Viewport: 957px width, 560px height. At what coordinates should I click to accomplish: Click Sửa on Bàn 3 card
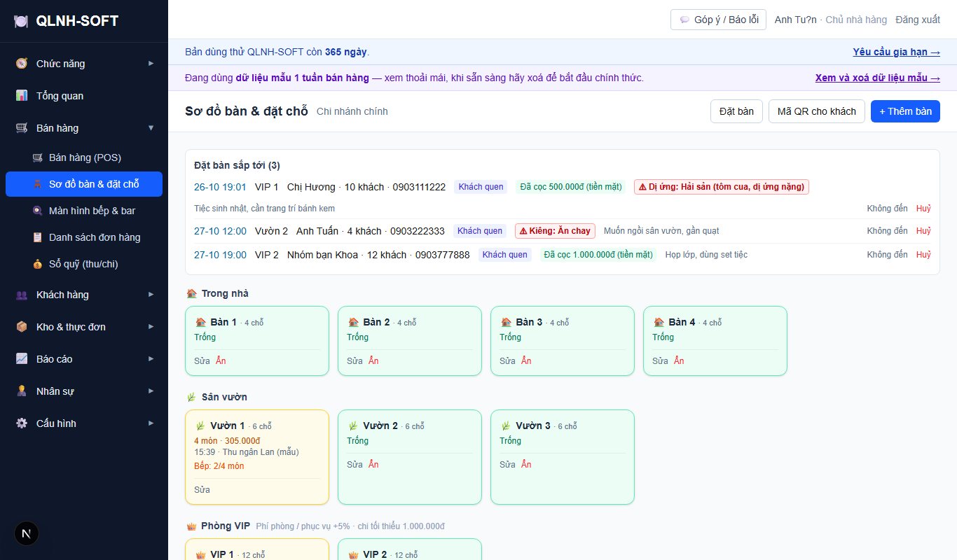508,361
